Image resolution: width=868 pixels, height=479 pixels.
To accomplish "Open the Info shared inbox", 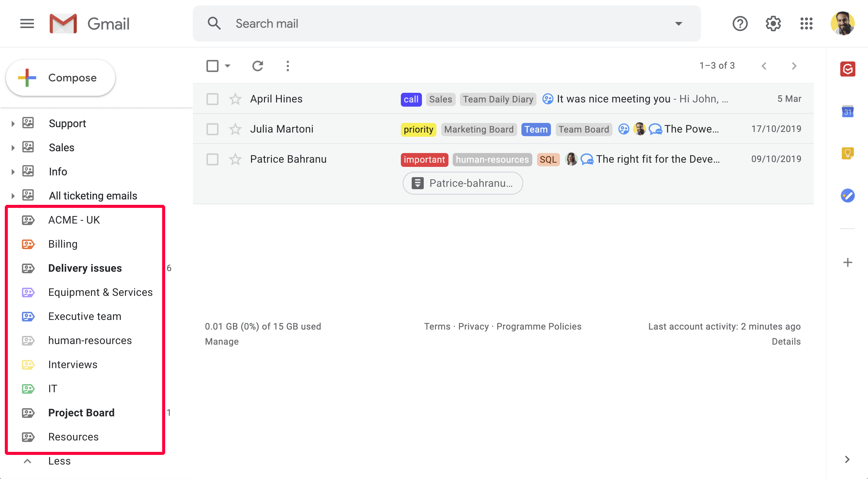I will coord(58,172).
